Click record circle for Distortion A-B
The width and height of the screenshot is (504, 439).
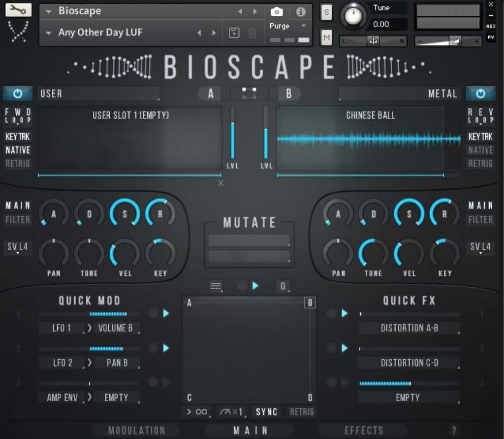coord(331,313)
